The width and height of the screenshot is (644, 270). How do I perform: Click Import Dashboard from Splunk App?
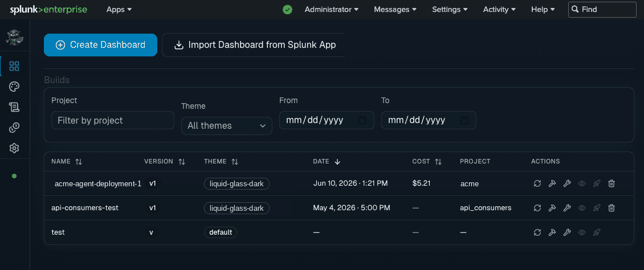tap(254, 45)
